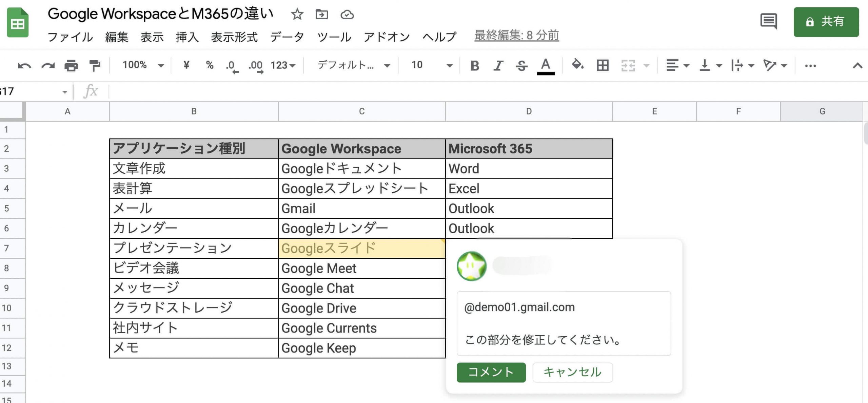This screenshot has height=403, width=868.
Task: Select the Gmail cell
Action: tap(361, 209)
